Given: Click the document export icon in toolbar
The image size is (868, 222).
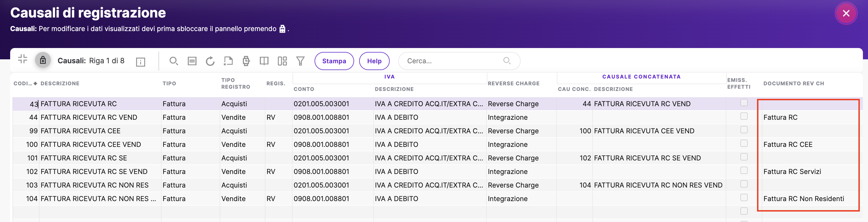Looking at the screenshot, I should (x=228, y=61).
